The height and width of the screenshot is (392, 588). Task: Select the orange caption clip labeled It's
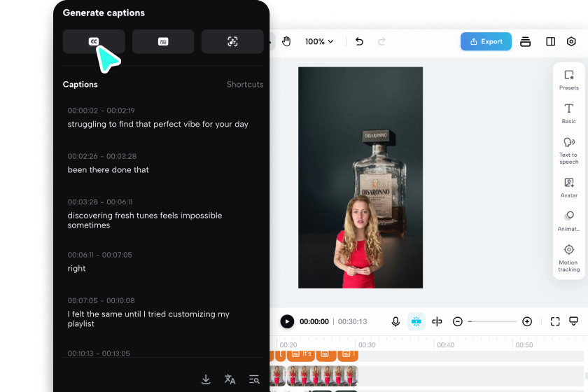[x=301, y=355]
